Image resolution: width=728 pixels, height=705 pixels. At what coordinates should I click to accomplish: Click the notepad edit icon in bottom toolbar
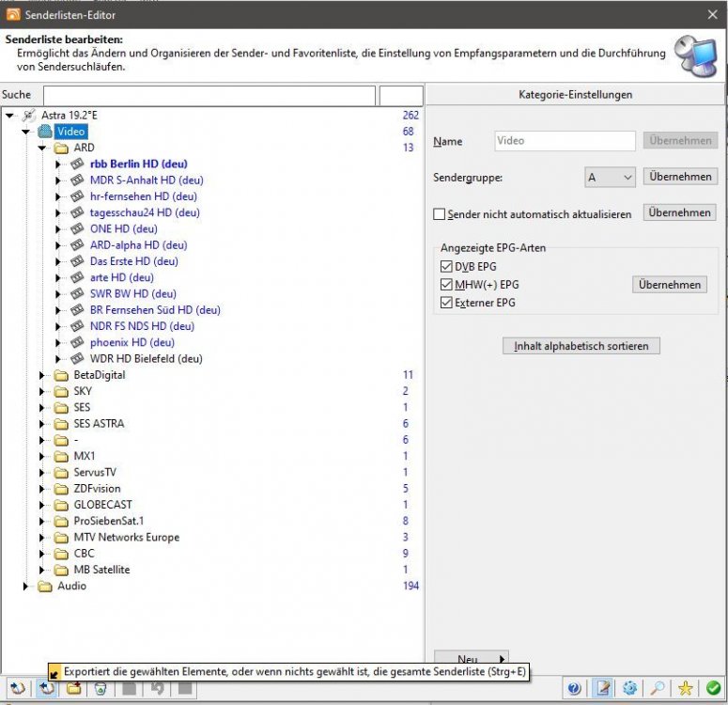[x=602, y=689]
